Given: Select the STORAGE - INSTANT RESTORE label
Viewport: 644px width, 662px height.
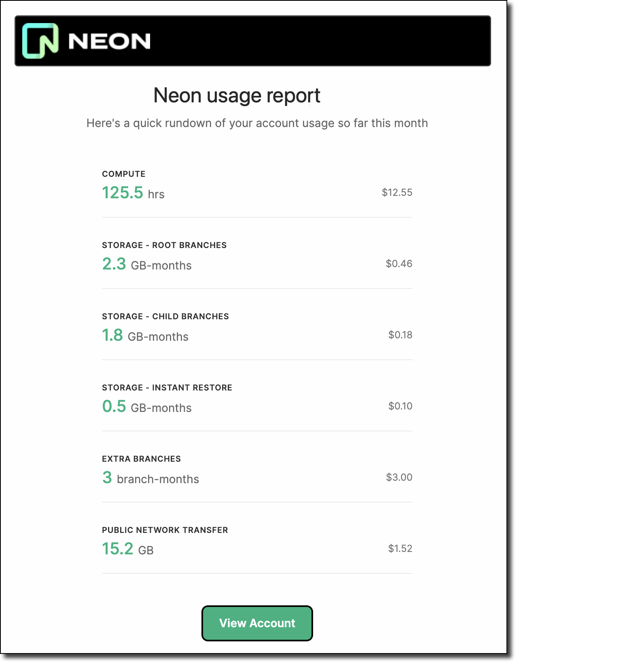Looking at the screenshot, I should 167,387.
